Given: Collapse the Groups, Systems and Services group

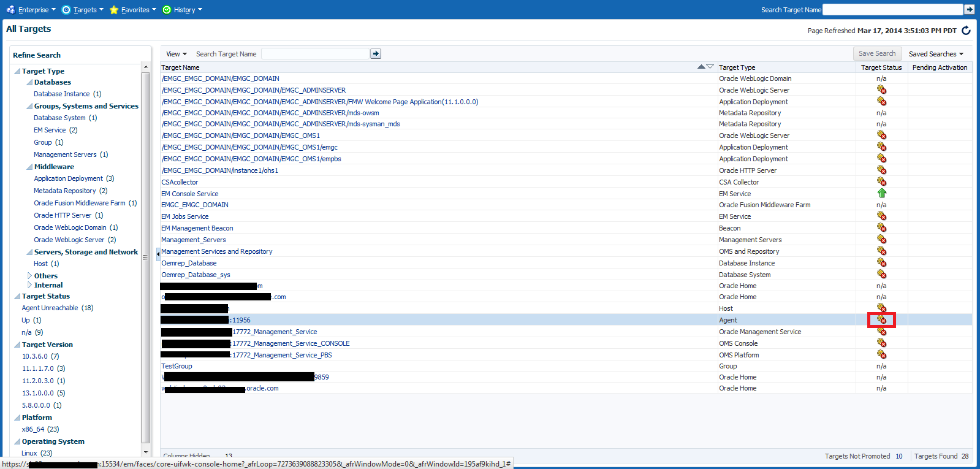Looking at the screenshot, I should coord(29,106).
